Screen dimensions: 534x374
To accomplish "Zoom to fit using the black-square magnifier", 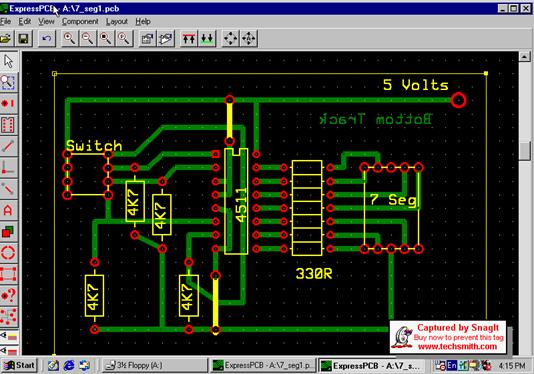I will (x=106, y=38).
